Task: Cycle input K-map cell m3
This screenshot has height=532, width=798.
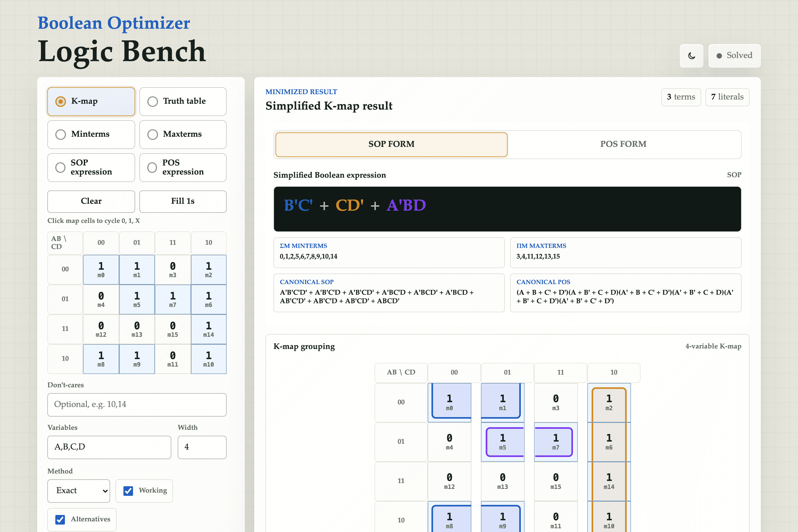Action: 173,270
